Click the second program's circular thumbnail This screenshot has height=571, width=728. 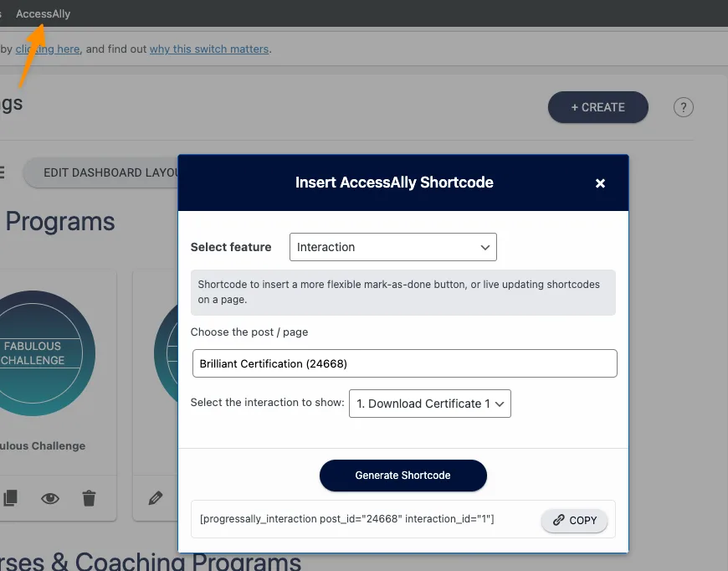(x=166, y=352)
